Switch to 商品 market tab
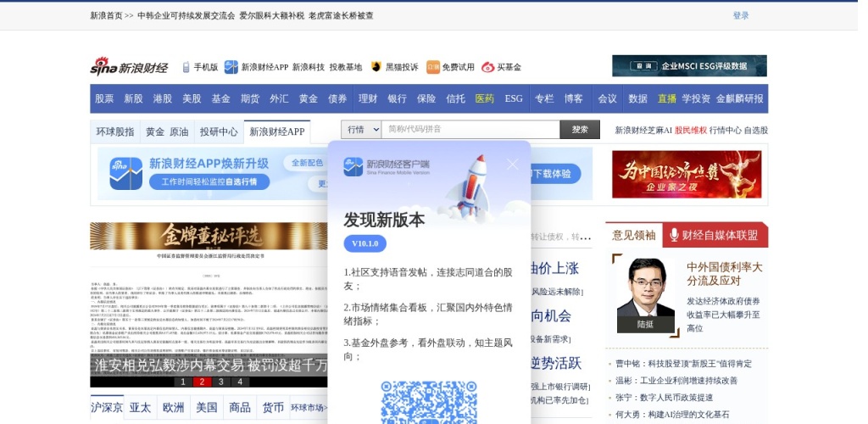 (x=240, y=408)
